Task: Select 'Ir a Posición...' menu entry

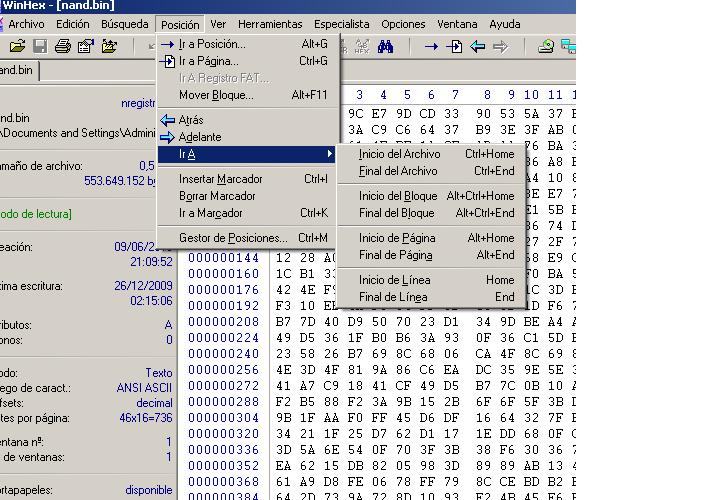Action: 211,44
